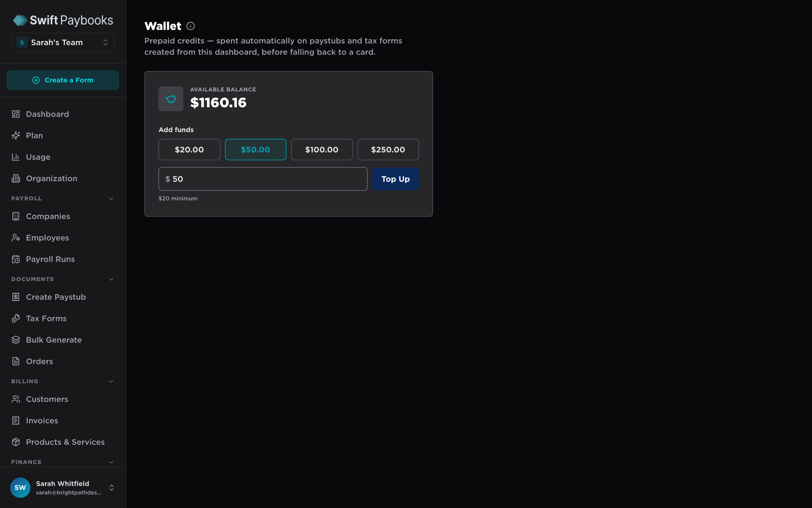Screen dimensions: 812x508
Task: Click the S team badge icon
Action: coord(22,43)
